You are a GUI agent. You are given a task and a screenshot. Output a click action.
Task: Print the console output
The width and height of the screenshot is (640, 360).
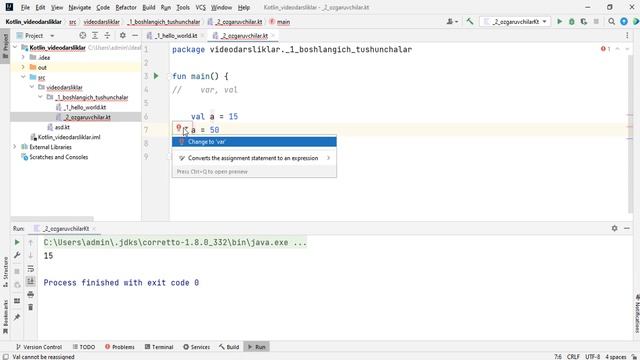coord(31,294)
